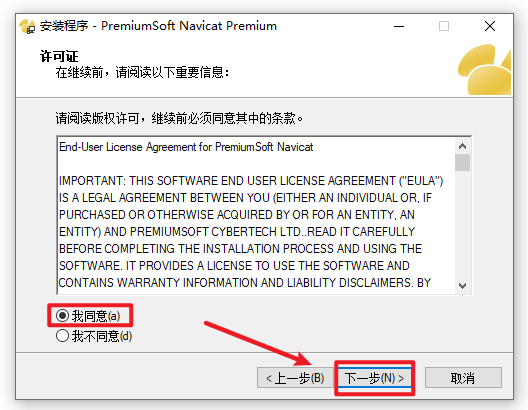Click the greyed-out maximize window button
The image size is (528, 410).
444,26
